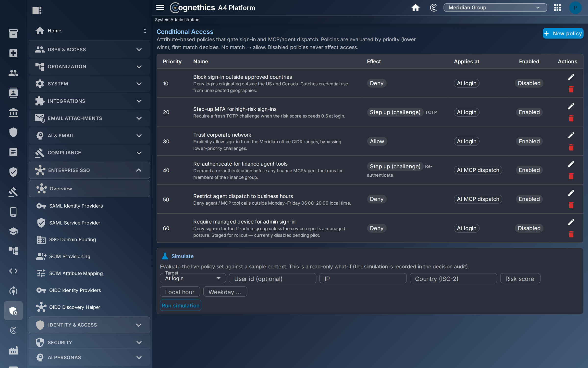Toggle Enabled status of Step-up MFA policy

click(x=529, y=112)
